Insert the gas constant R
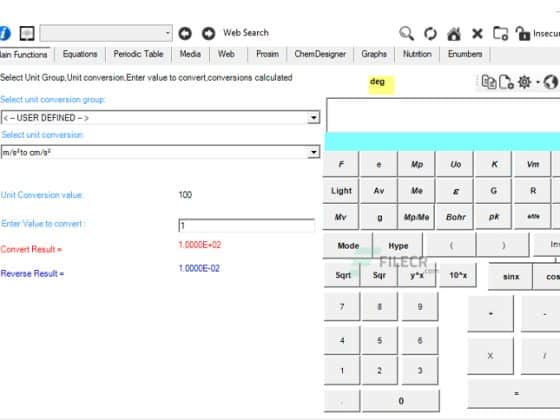 click(x=533, y=191)
